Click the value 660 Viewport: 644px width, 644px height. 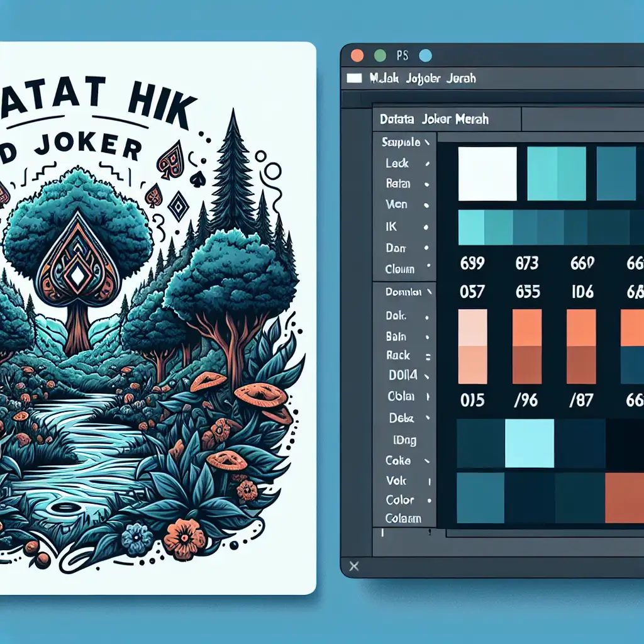pyautogui.click(x=582, y=263)
